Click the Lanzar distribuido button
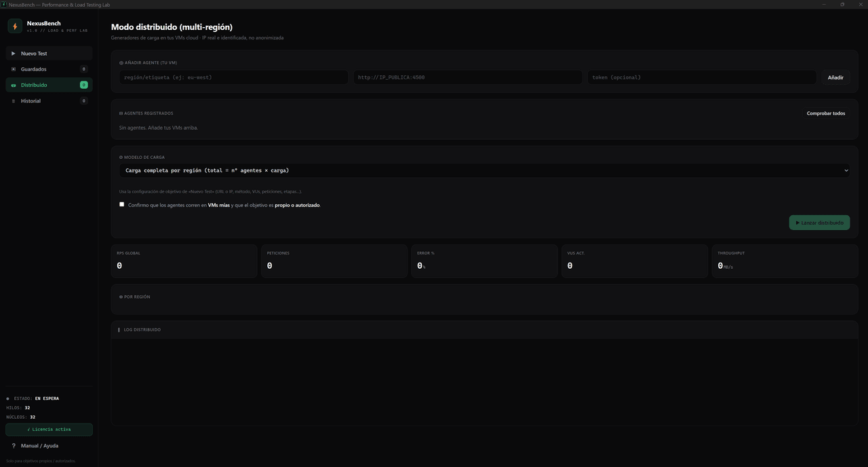868x467 pixels. coord(819,223)
